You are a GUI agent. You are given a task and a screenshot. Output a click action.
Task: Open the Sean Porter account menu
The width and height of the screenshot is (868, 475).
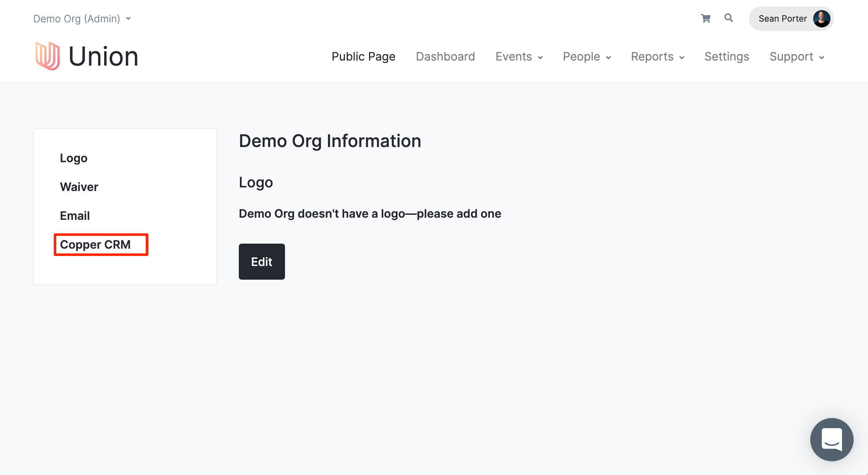[791, 19]
